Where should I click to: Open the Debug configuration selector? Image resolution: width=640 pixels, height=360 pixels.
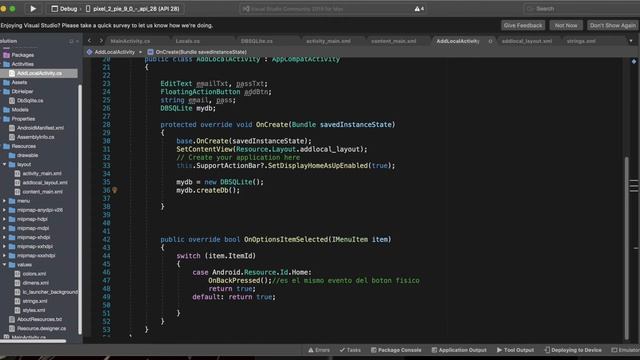pyautogui.click(x=64, y=9)
